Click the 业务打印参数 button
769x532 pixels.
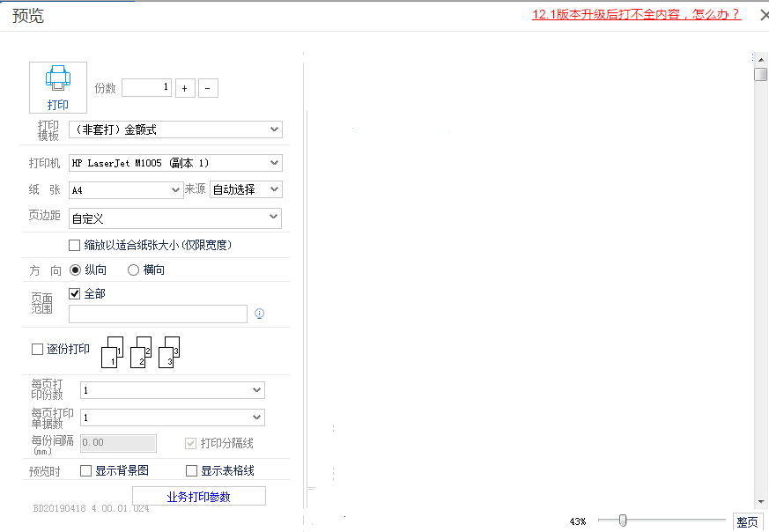click(x=198, y=497)
